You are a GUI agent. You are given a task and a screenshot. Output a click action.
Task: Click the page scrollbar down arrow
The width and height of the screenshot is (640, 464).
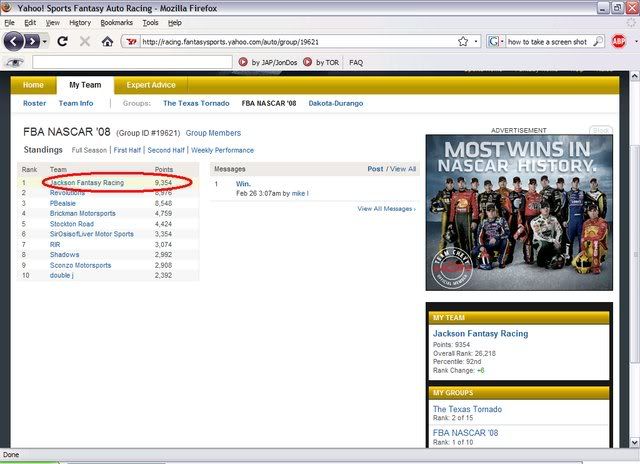(634, 442)
